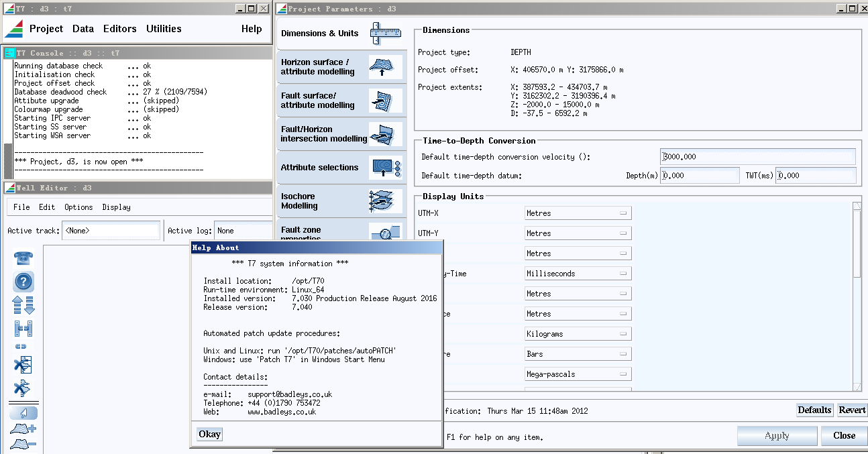Open the Milliseconds time units dropdown
Screen dimensions: 868x454
click(578, 274)
